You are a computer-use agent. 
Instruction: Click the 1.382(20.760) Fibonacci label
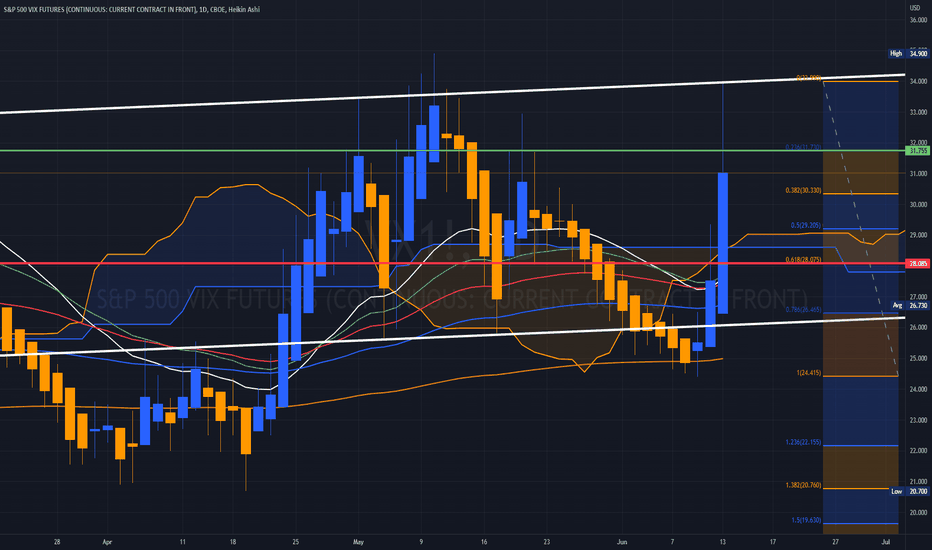click(803, 485)
